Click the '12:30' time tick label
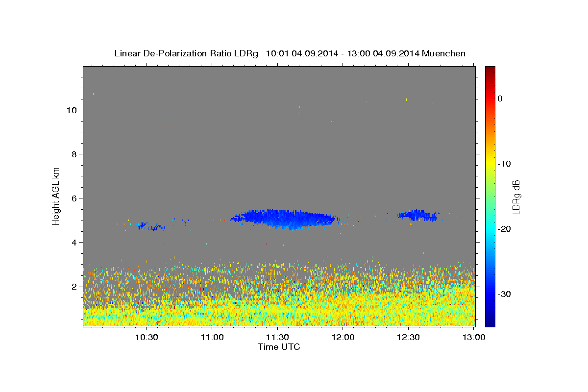Viewport: 588px width, 392px height. click(409, 337)
